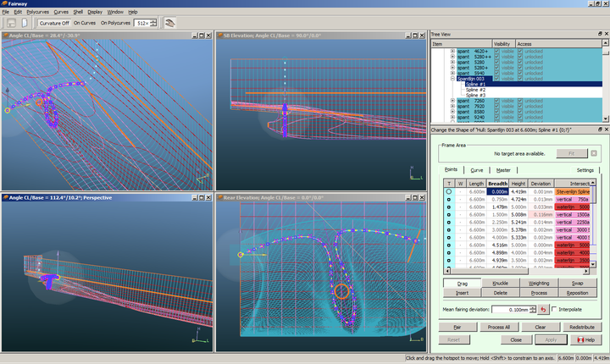Collapse the Spantlijn 003 tree node
Image resolution: width=610 pixels, height=364 pixels.
tap(452, 79)
